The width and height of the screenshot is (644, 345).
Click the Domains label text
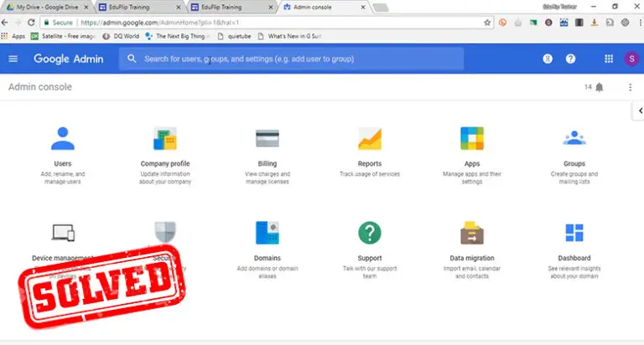point(267,258)
